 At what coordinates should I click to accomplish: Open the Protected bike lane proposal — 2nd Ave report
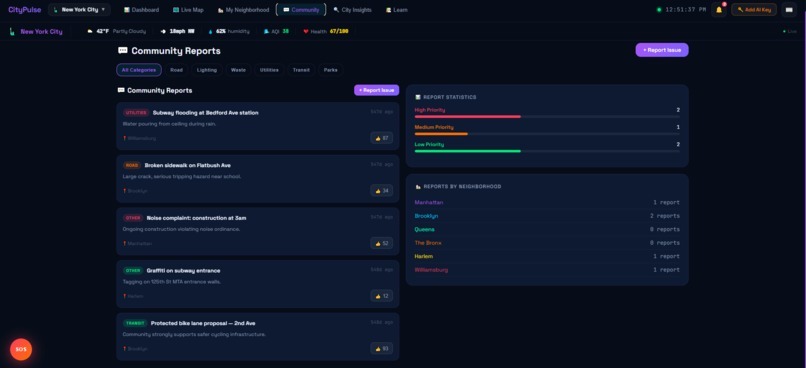pos(258,337)
